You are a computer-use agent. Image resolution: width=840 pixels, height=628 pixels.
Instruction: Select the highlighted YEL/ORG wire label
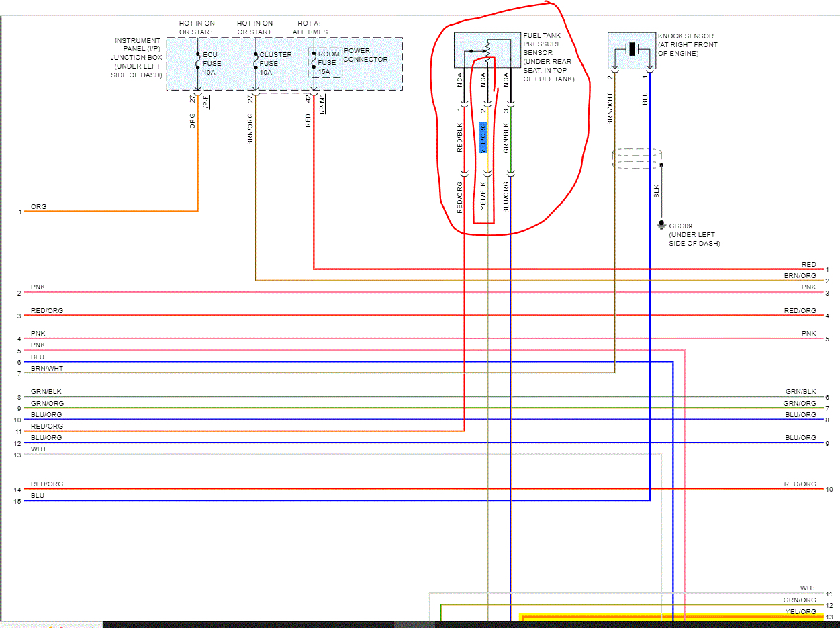(483, 138)
